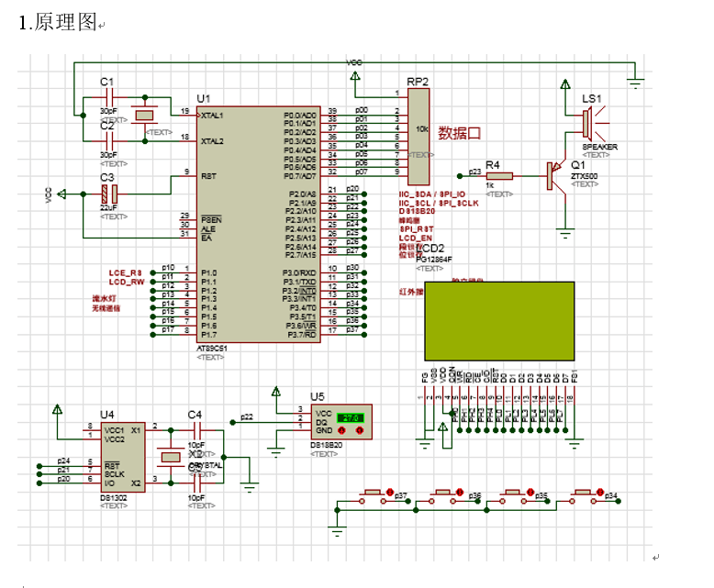Click the DS1302 part label below U4
Image resolution: width=714 pixels, height=588 pixels.
[x=114, y=498]
